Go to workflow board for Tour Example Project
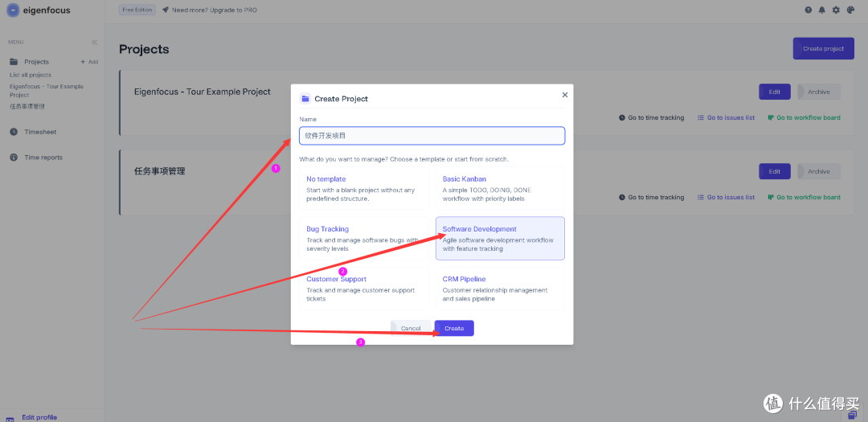This screenshot has width=868, height=422. [x=804, y=117]
